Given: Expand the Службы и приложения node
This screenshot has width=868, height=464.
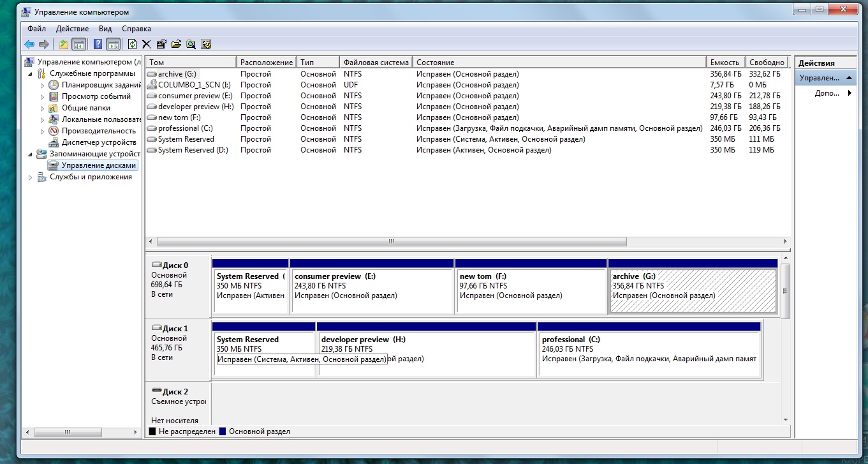Looking at the screenshot, I should click(x=31, y=177).
